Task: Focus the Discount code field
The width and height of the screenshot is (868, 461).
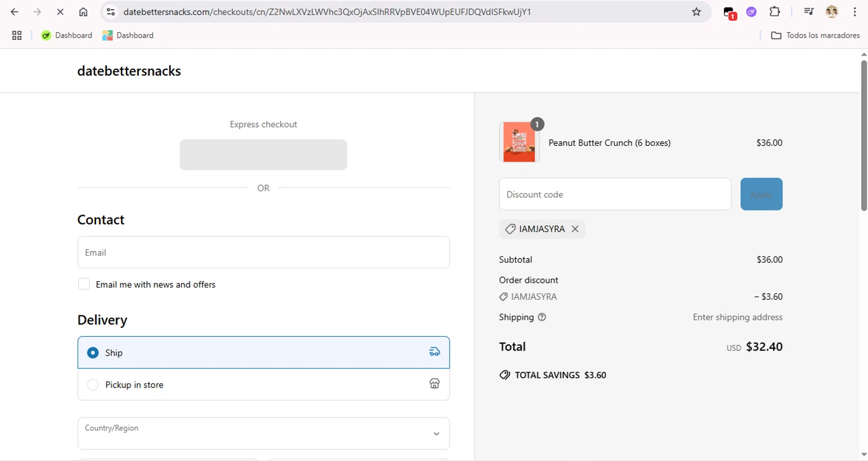Action: 615,194
